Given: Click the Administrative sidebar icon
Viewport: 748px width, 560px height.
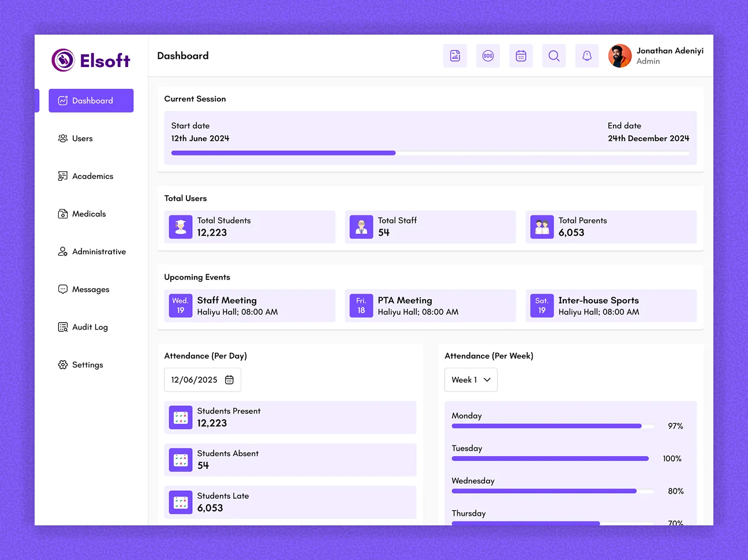Looking at the screenshot, I should 62,252.
